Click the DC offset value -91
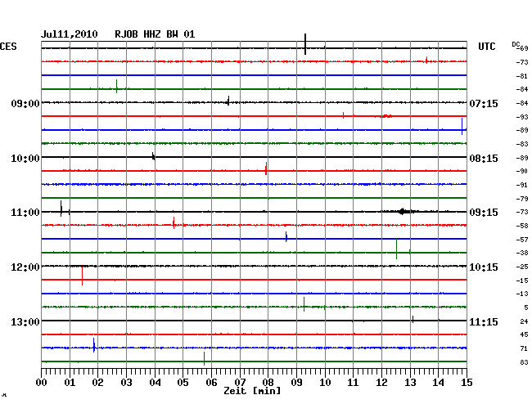The image size is (532, 404). (522, 185)
